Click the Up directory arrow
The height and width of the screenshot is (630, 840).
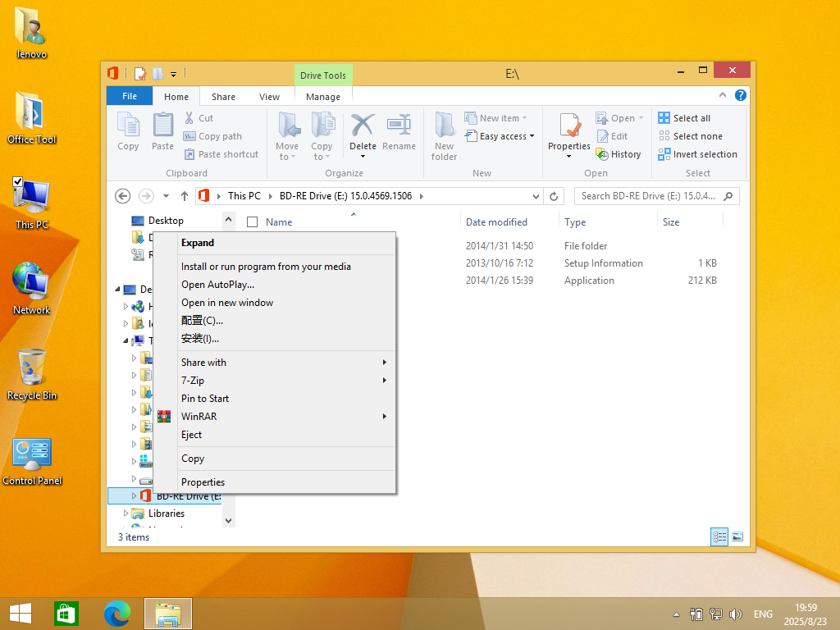(185, 196)
